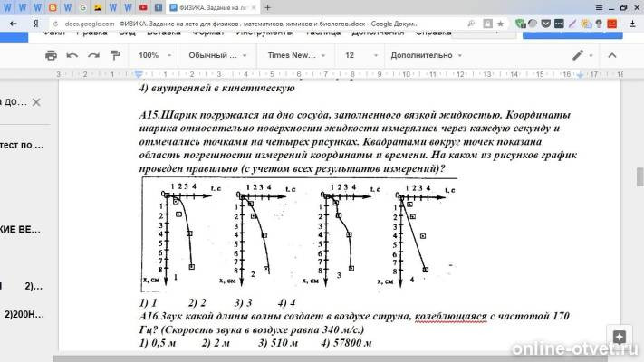Viewport: 644px width, 362px height.
Task: Print the document with the printer icon
Action: pos(51,55)
